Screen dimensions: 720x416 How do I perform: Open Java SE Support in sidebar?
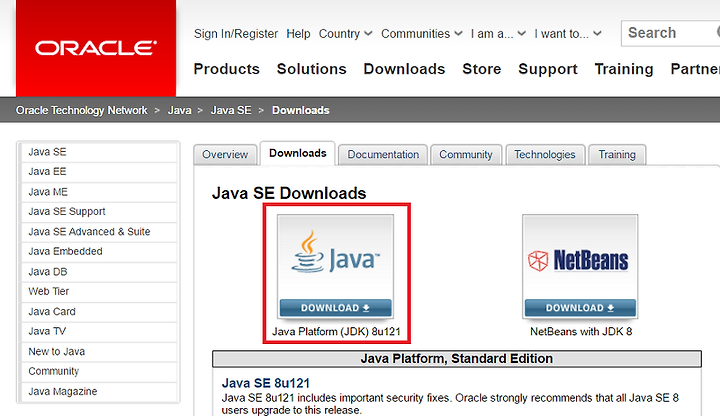[x=99, y=212]
